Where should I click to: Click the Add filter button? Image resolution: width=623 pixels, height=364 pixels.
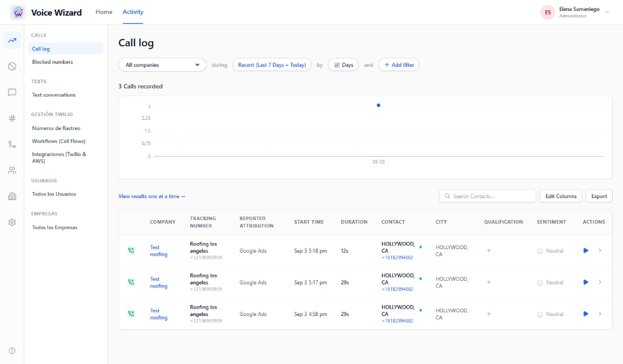pos(399,64)
